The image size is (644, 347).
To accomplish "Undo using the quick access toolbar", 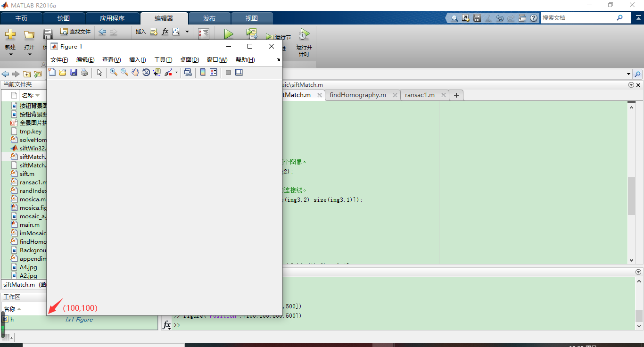I will [x=500, y=18].
